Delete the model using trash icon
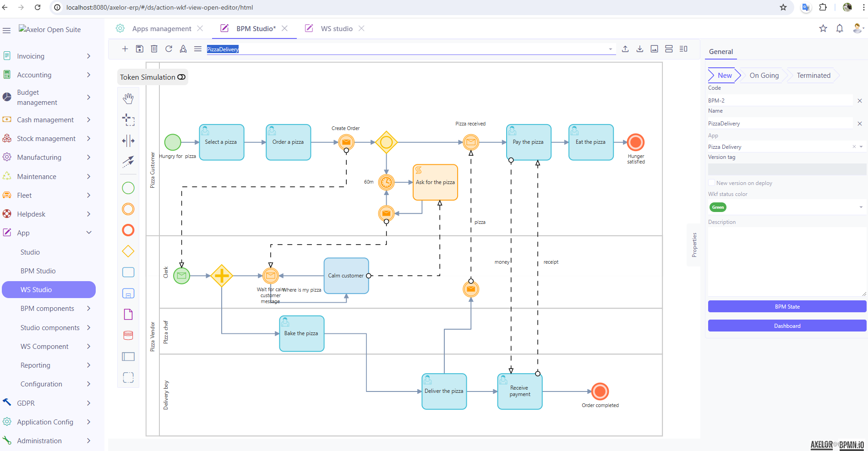Screen dimensions: 868x451 154,49
